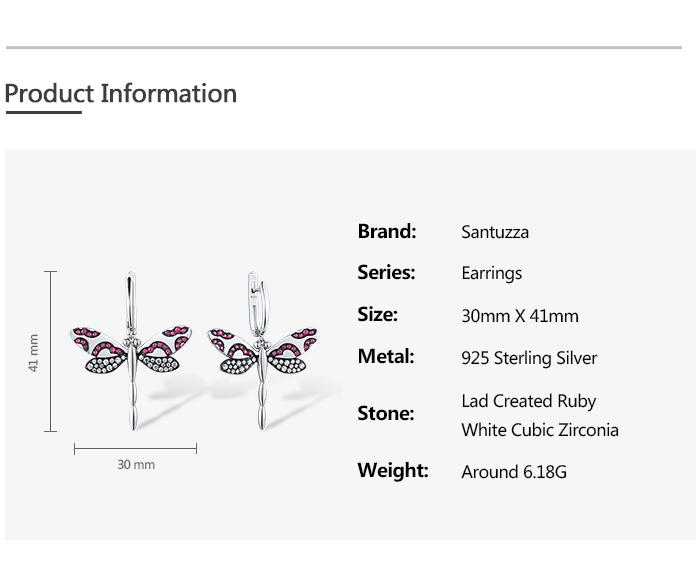Viewport: 700px width, 588px height.
Task: Click the White Cubic Zirconia text
Action: 540,430
